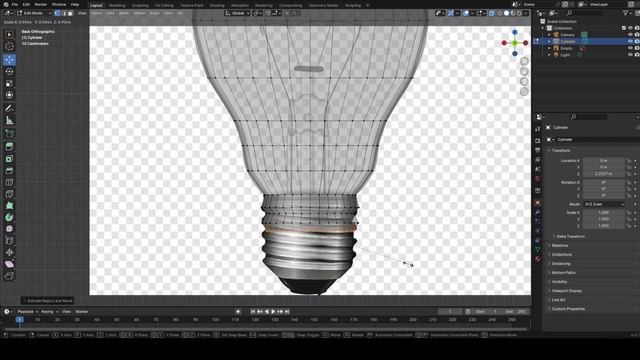Open the Window menu

59,4
